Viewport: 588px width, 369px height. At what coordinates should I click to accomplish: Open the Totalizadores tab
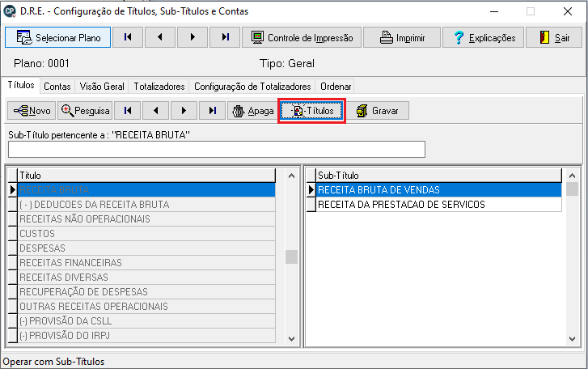[159, 87]
